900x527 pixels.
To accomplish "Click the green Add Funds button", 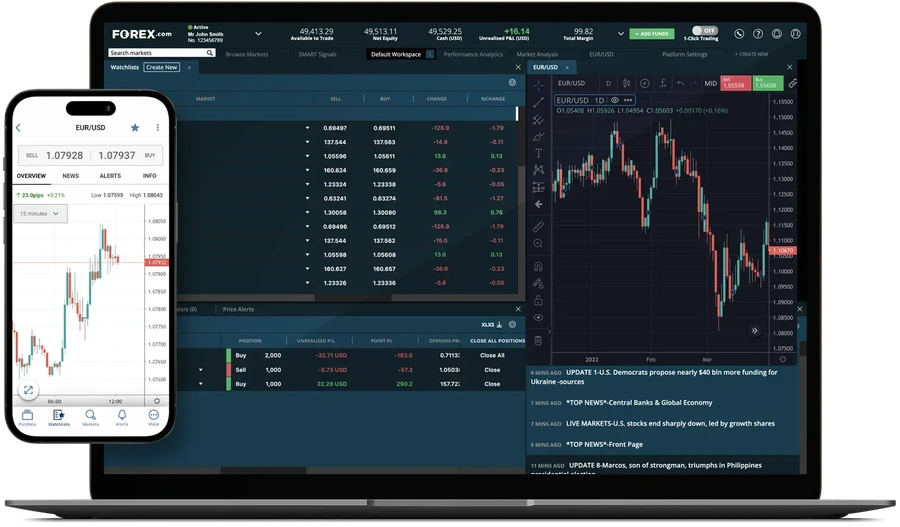I will pos(651,34).
